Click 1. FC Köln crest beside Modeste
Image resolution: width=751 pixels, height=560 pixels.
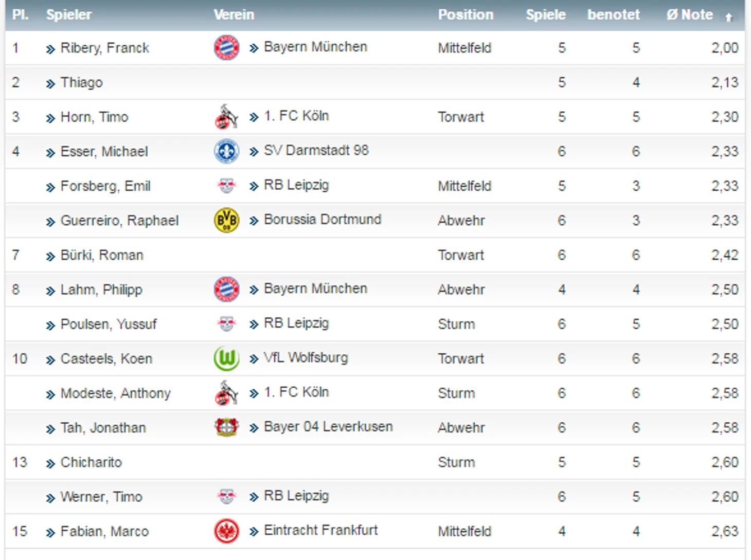[x=226, y=393]
